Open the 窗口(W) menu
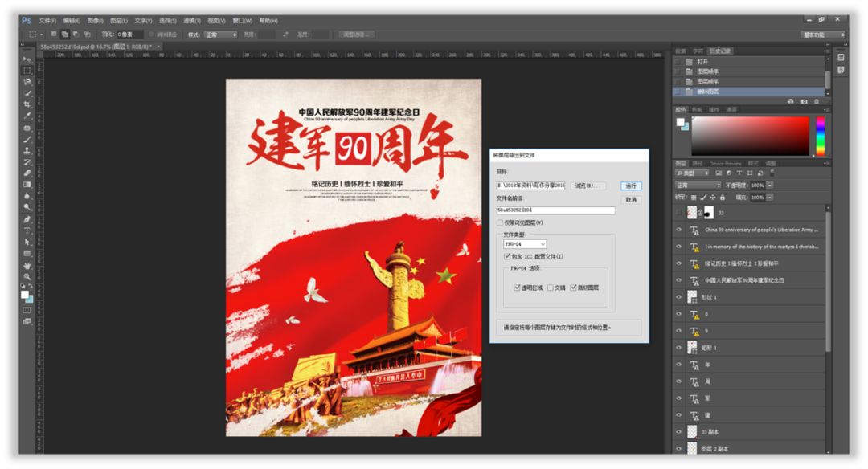The width and height of the screenshot is (868, 469). point(243,20)
